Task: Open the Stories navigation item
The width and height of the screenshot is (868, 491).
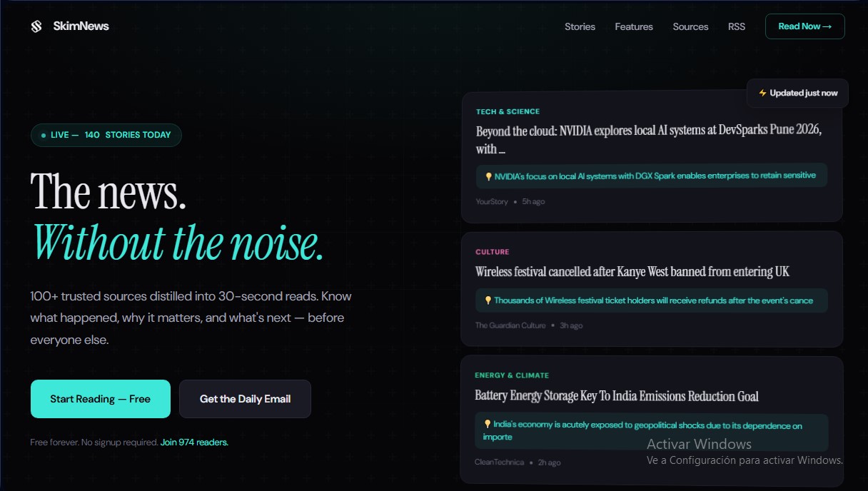Action: click(580, 26)
